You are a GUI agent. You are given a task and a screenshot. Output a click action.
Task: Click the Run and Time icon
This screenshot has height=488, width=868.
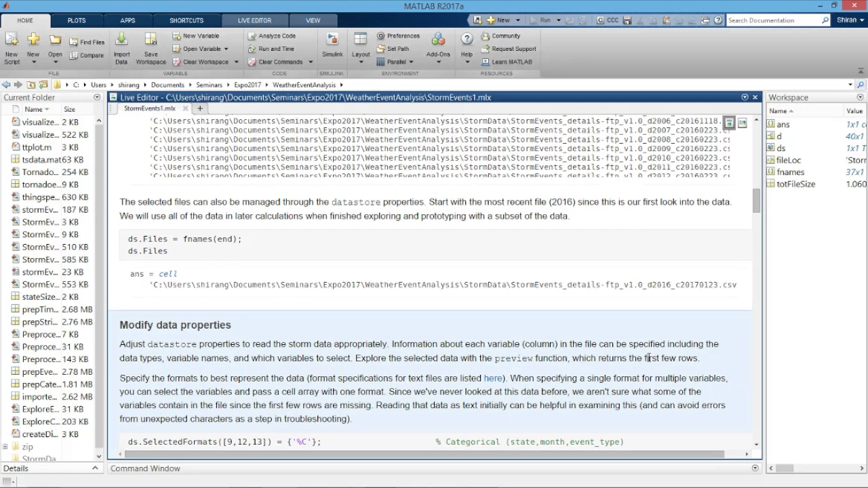(252, 49)
